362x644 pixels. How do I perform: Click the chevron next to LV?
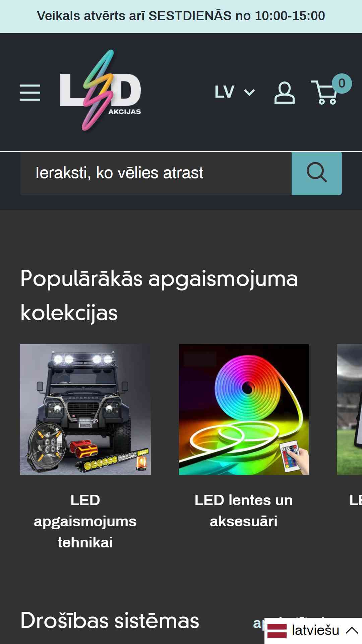[249, 93]
